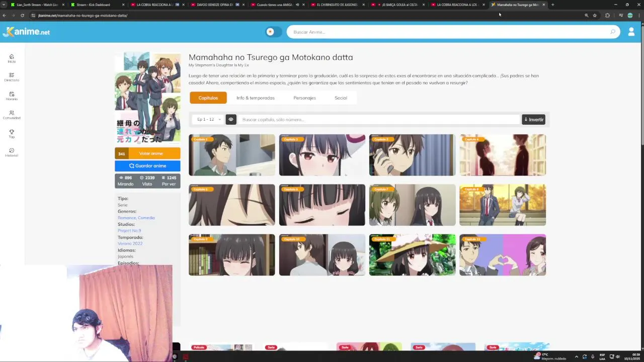Open the taskbar weather widget 17°C

pos(549,356)
